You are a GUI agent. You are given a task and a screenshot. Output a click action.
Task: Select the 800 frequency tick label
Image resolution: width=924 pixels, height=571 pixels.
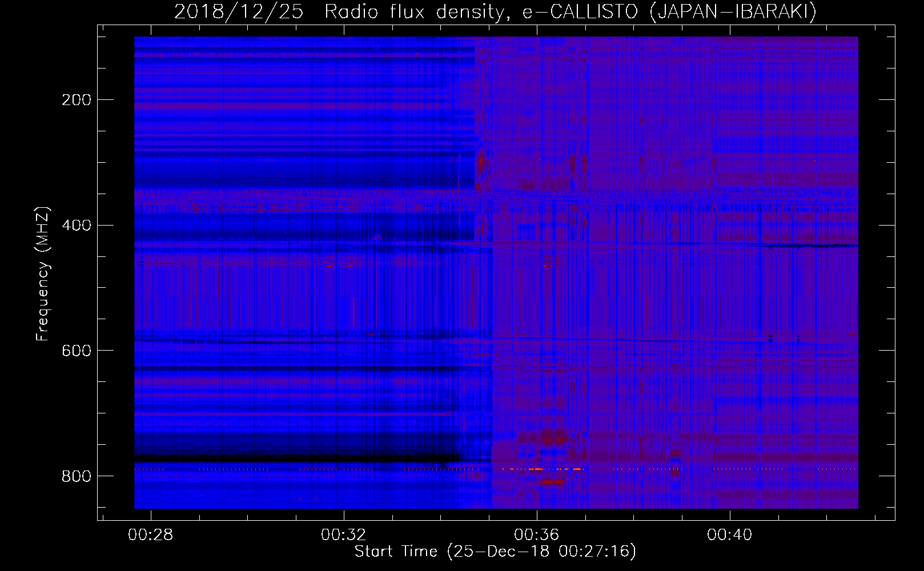click(77, 476)
